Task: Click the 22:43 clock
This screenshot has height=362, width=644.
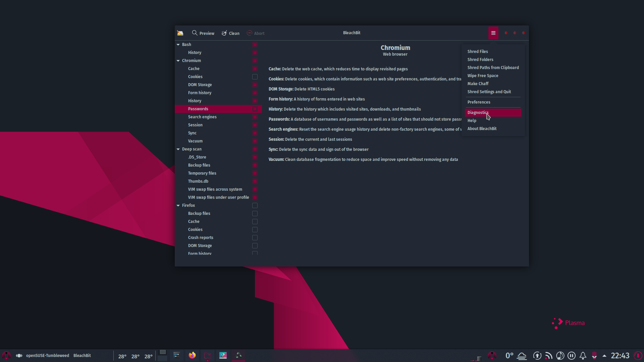Action: point(620,356)
